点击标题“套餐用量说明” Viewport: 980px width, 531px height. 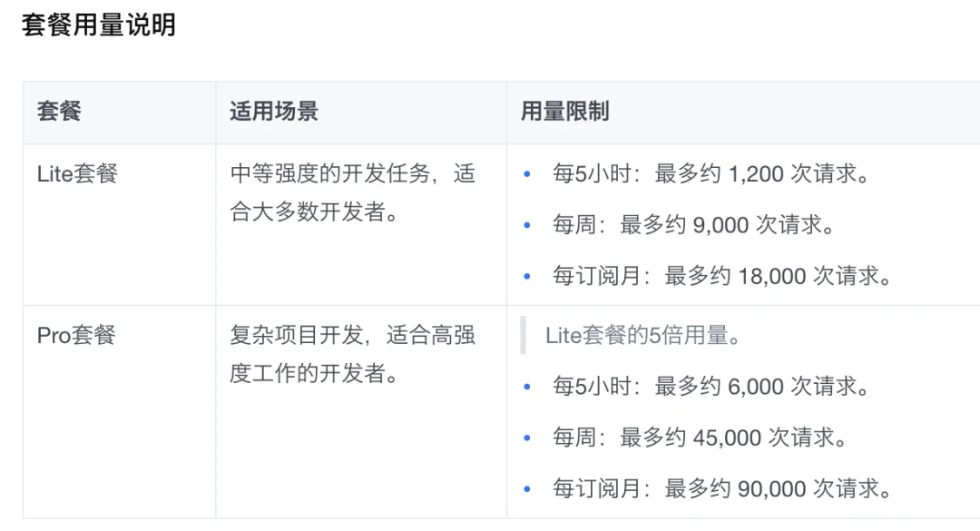pyautogui.click(x=100, y=26)
